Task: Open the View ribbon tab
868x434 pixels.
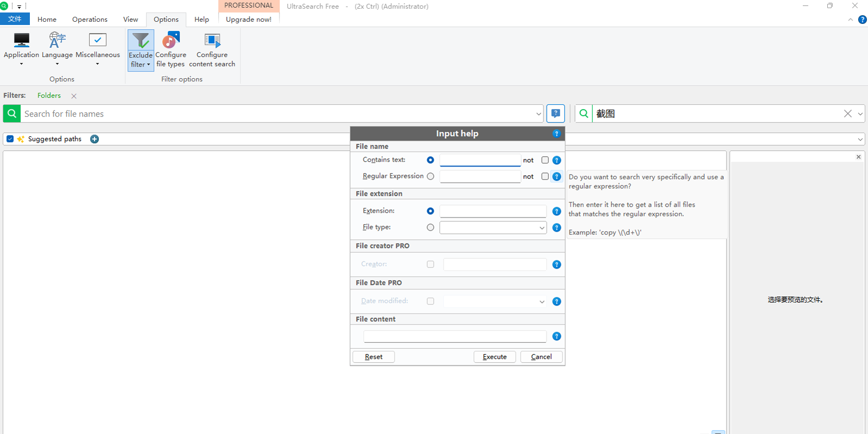Action: [130, 20]
